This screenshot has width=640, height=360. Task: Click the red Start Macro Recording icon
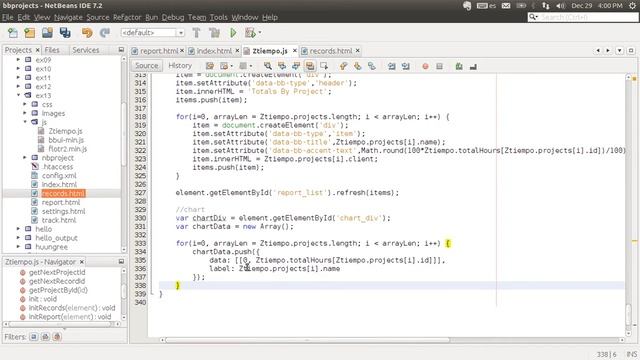coord(425,66)
